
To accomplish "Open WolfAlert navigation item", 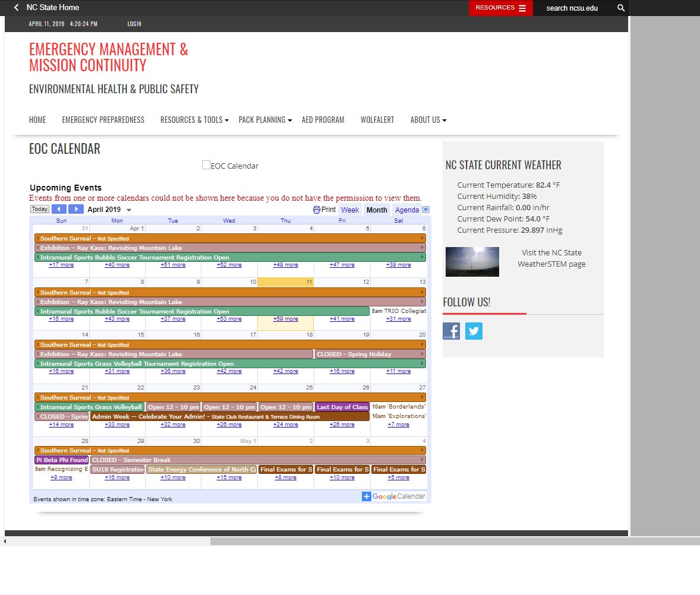I will coord(377,120).
